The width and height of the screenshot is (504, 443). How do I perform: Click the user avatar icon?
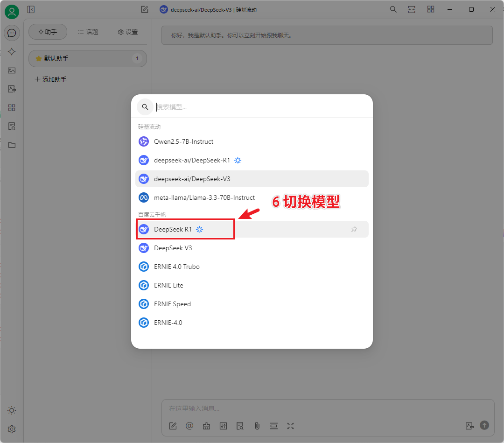(12, 12)
